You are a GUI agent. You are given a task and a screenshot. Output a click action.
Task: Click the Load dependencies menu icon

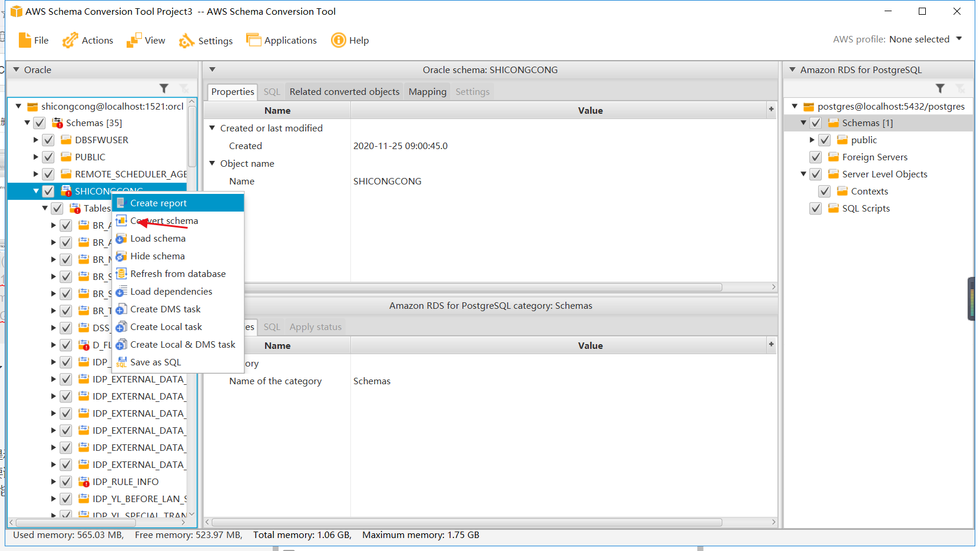coord(121,291)
